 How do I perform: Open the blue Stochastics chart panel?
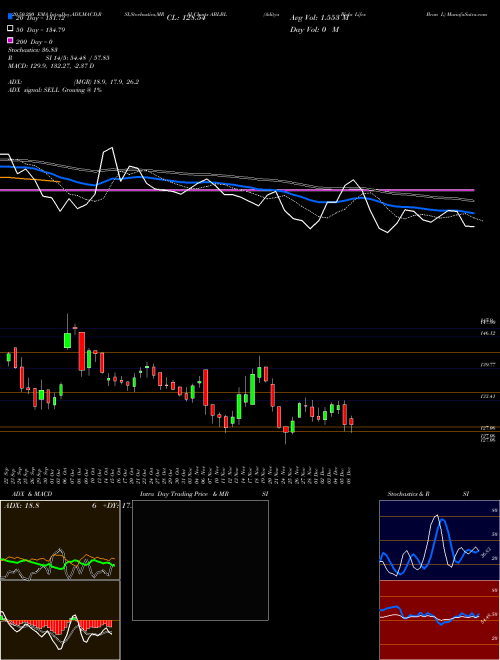[x=439, y=540]
